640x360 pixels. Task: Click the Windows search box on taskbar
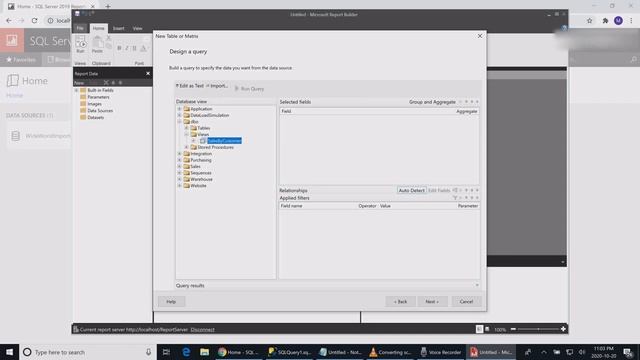coord(88,352)
